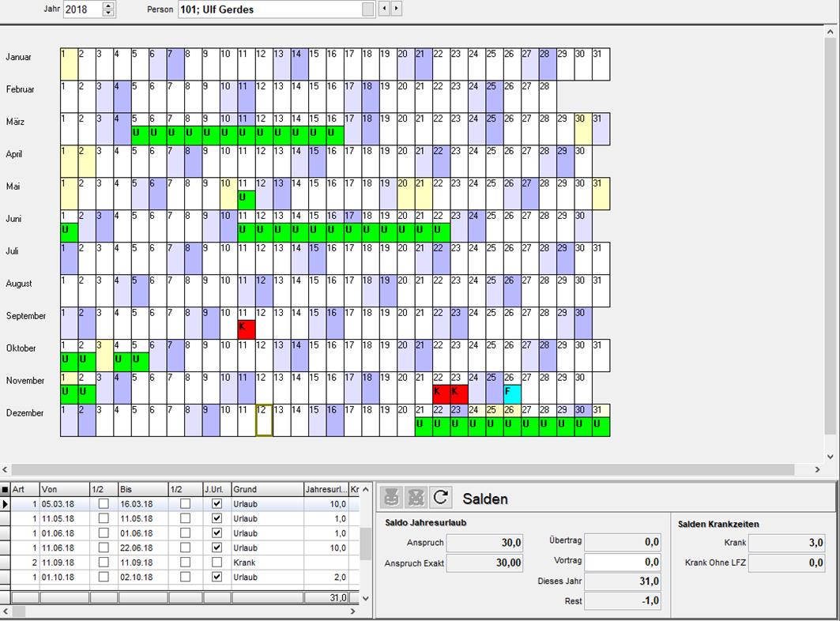Go to previous person with left arrow

(385, 9)
